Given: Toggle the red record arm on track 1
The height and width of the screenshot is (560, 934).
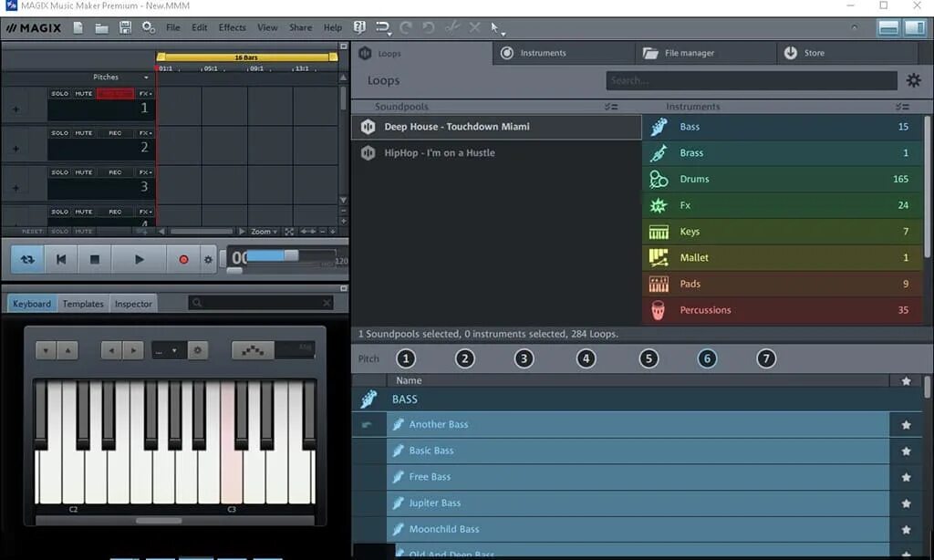Looking at the screenshot, I should pos(115,94).
